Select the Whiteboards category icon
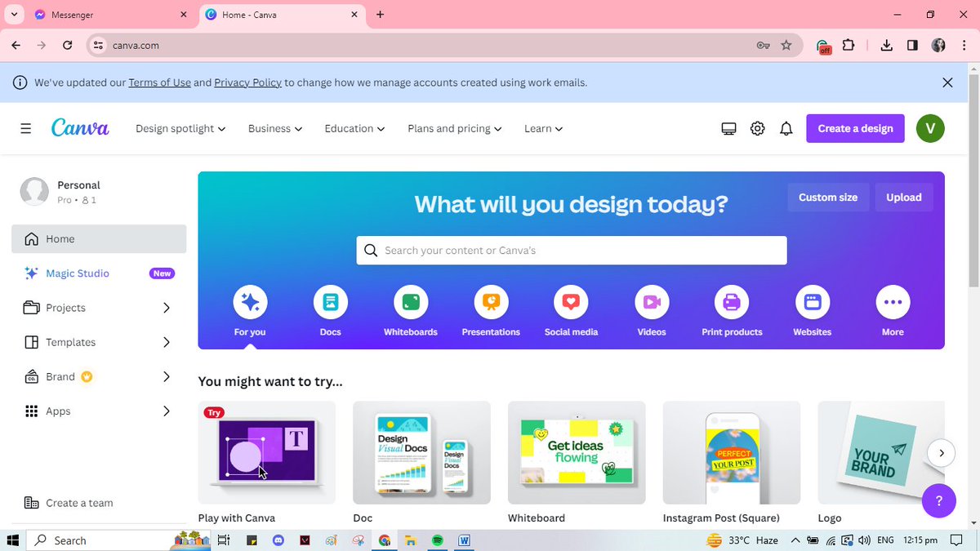The image size is (980, 551). 411,303
